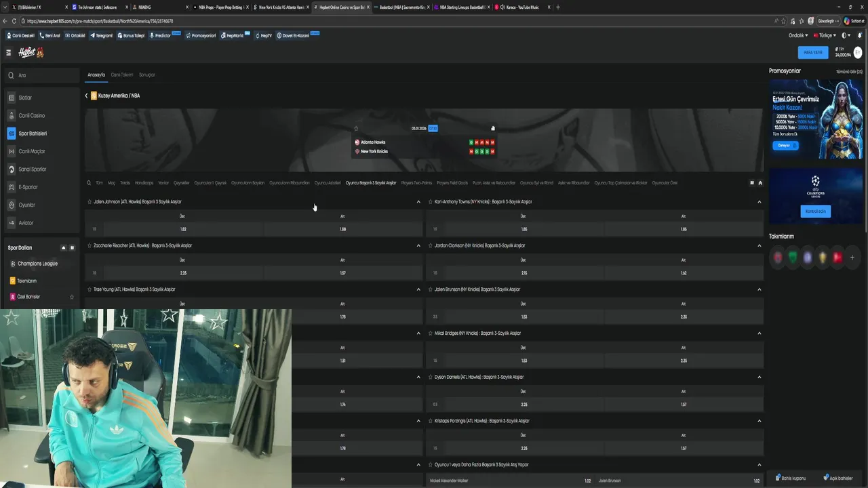
Task: Collapse the Jalen Johnson market
Action: coord(418,201)
